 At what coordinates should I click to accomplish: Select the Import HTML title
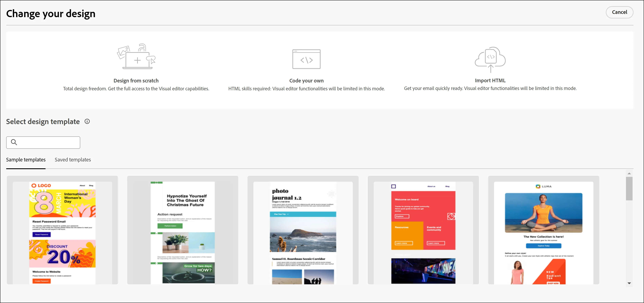coord(490,81)
